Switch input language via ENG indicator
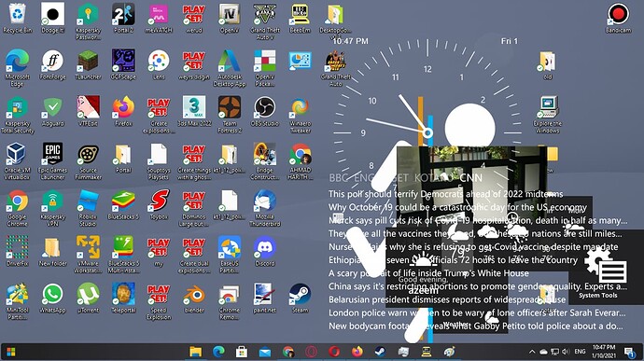The height and width of the screenshot is (361, 644). click(580, 352)
